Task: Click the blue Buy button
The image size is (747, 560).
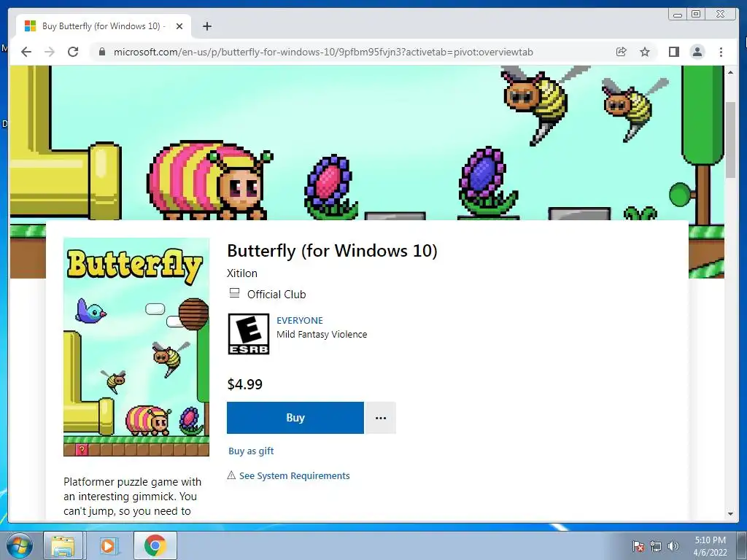Action: coord(295,418)
